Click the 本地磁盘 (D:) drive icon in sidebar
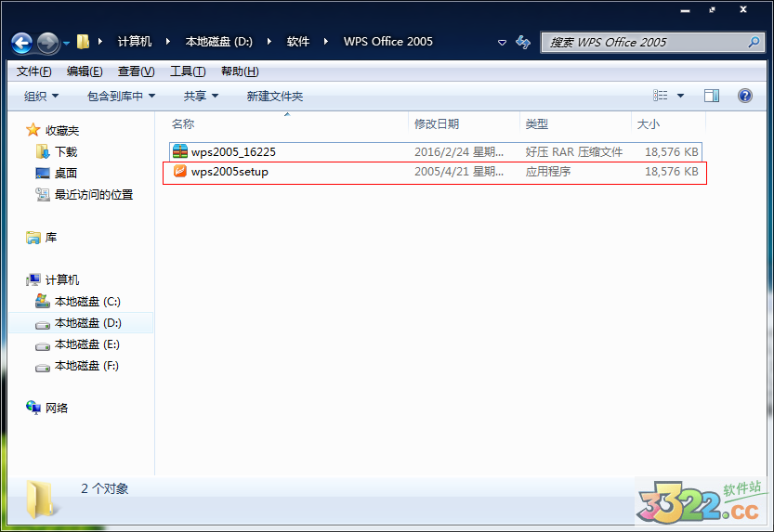The width and height of the screenshot is (774, 532). [x=43, y=324]
